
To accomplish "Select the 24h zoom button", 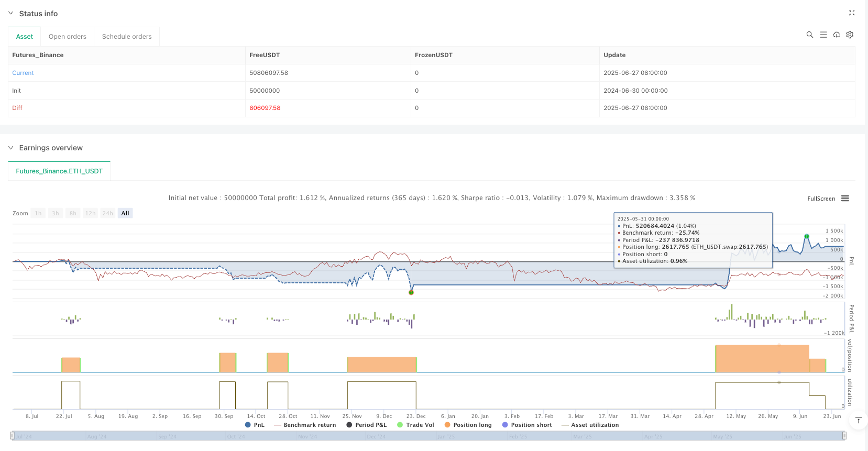I will coord(107,213).
